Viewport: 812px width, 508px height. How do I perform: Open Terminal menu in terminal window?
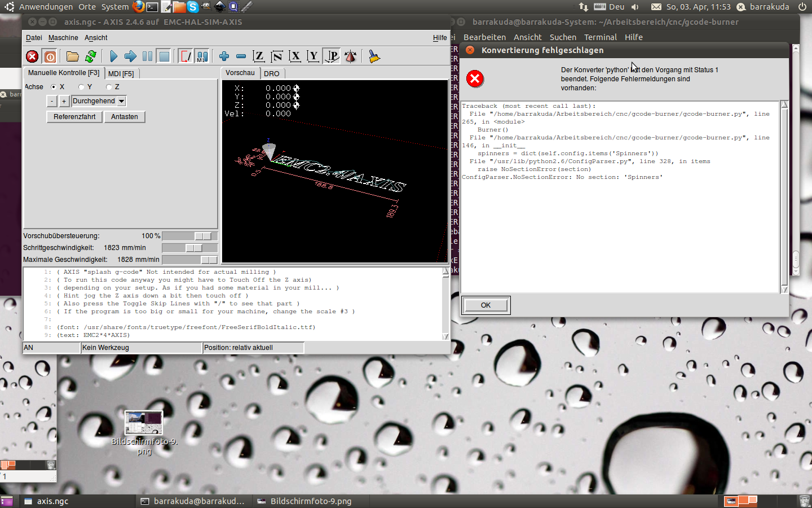[601, 37]
